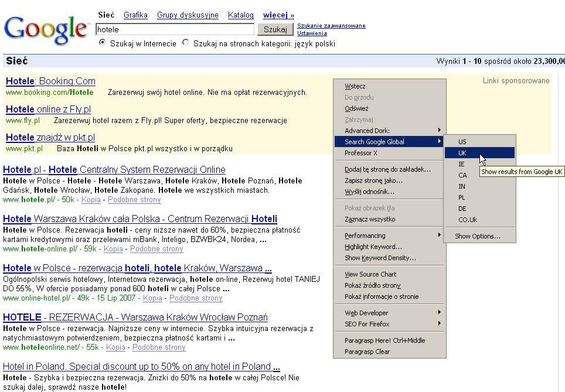Open sponsored result 'Hotele znajdź w pkt.pl'
565x392 pixels.
point(50,137)
